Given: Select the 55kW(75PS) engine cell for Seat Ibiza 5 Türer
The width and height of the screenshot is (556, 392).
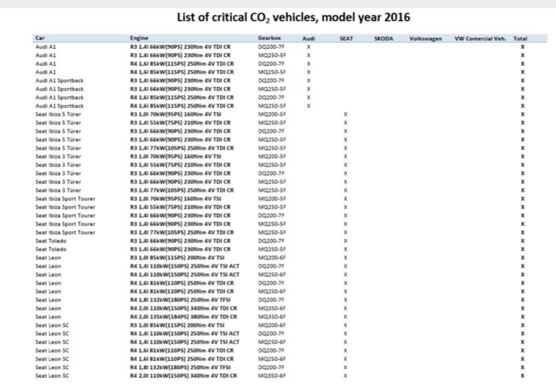Looking at the screenshot, I should click(180, 123).
